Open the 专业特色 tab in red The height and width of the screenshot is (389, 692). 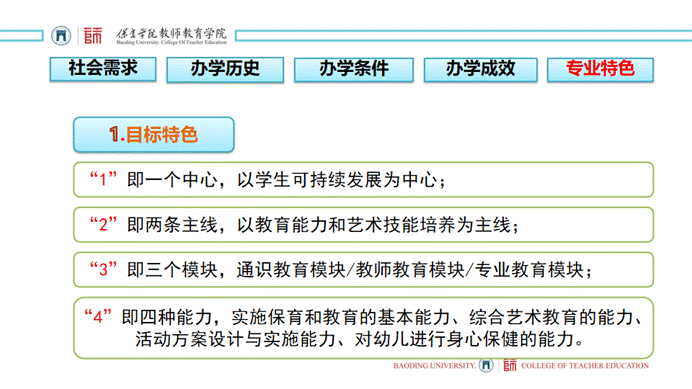pos(600,70)
